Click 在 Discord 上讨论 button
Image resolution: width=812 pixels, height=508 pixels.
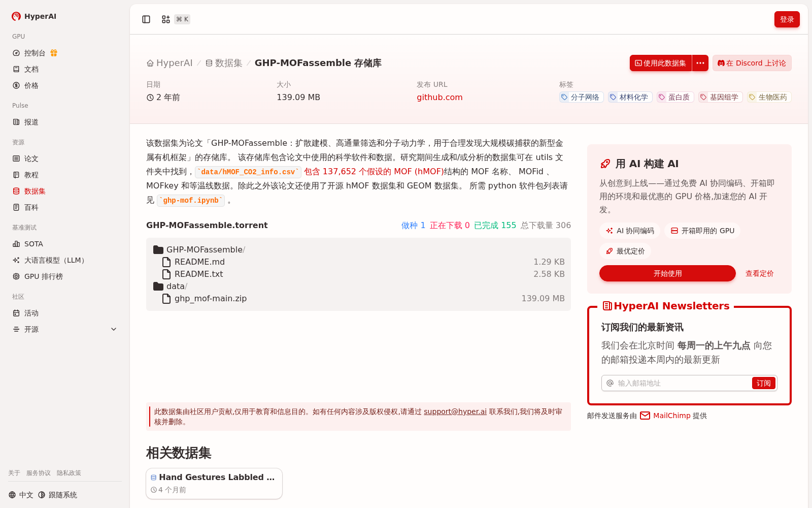[x=752, y=63]
